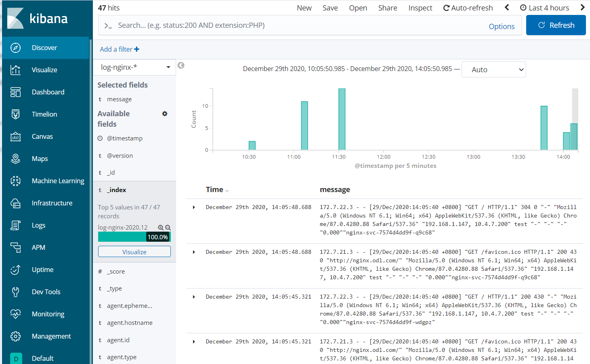Click the blue Refresh button
Viewport: 590px width, 364px height.
pyautogui.click(x=556, y=25)
